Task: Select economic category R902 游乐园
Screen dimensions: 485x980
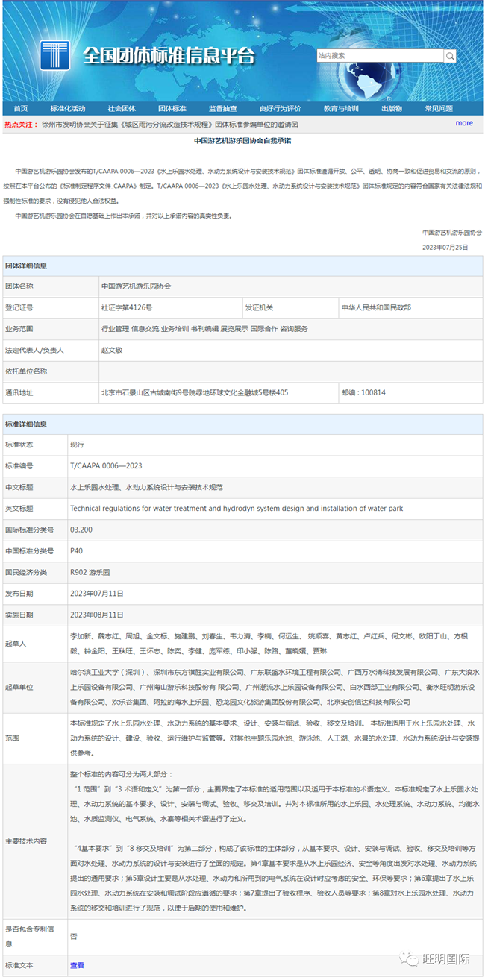Action: pyautogui.click(x=90, y=572)
